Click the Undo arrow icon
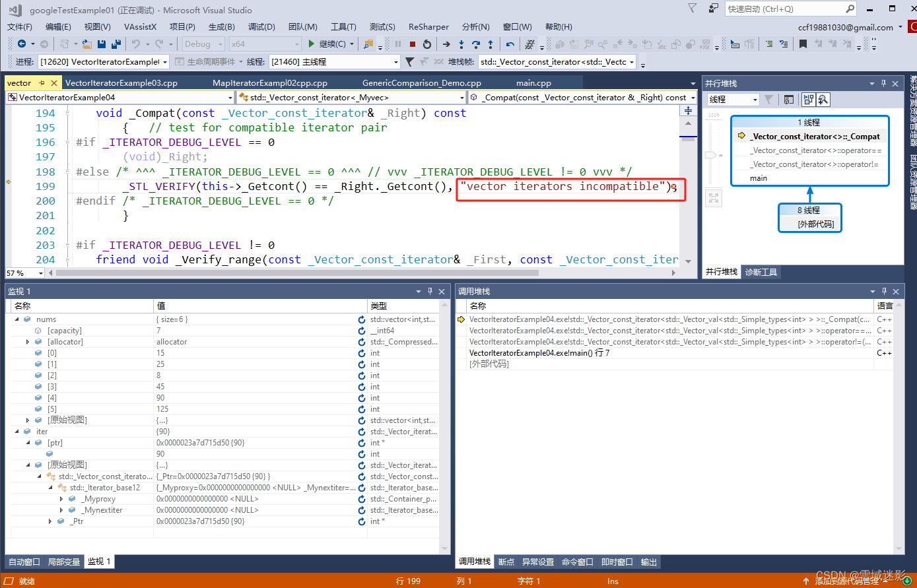 (135, 44)
